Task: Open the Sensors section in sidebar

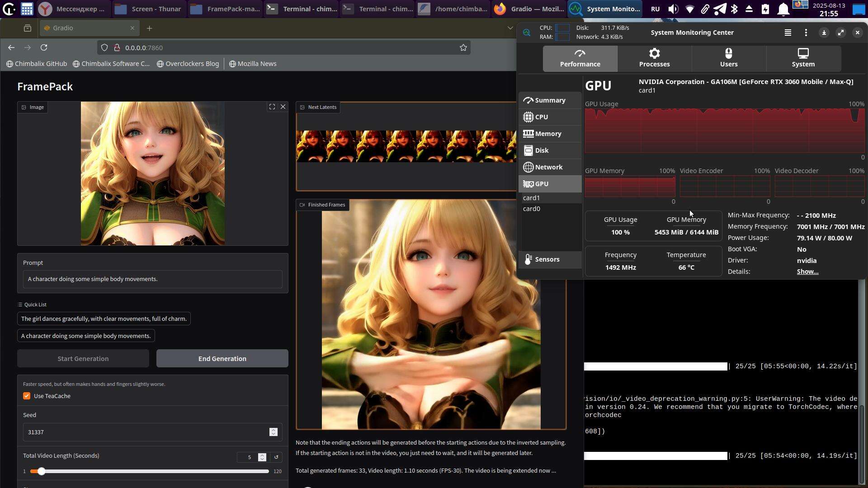Action: (x=547, y=259)
